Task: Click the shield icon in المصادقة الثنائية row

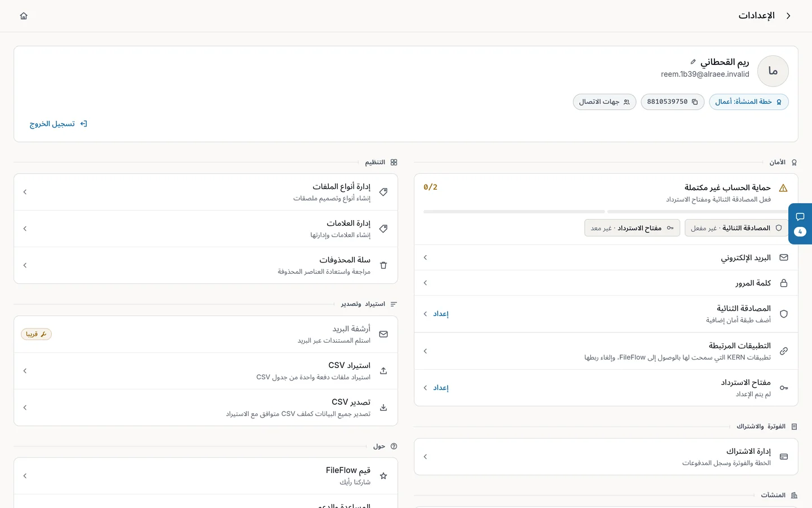Action: click(783, 314)
